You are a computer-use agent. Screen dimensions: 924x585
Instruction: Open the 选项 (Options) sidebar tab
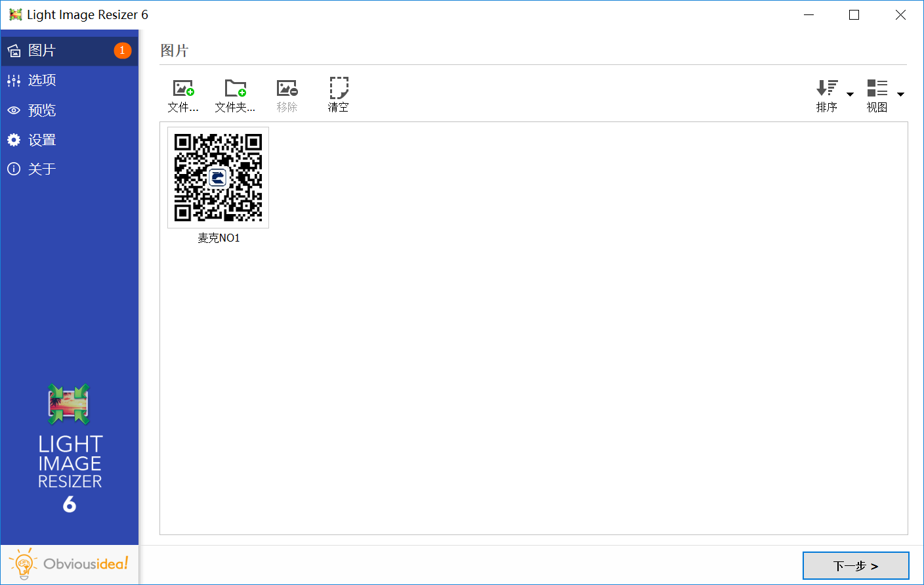tap(70, 80)
